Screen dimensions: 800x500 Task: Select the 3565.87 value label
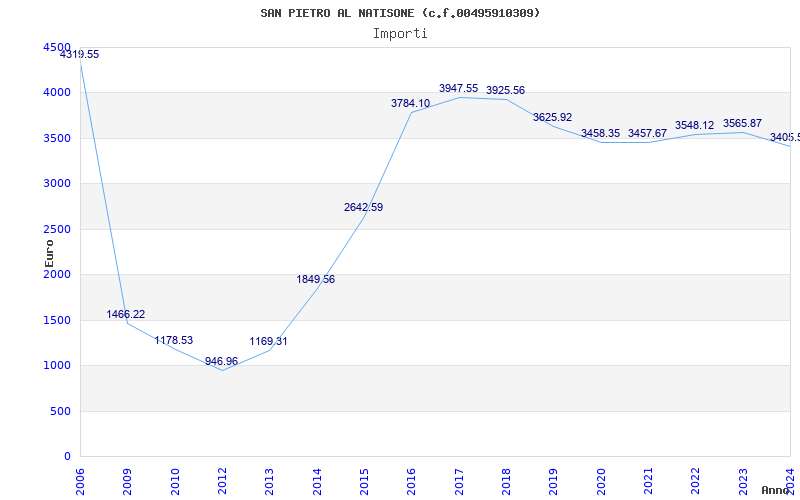click(742, 123)
